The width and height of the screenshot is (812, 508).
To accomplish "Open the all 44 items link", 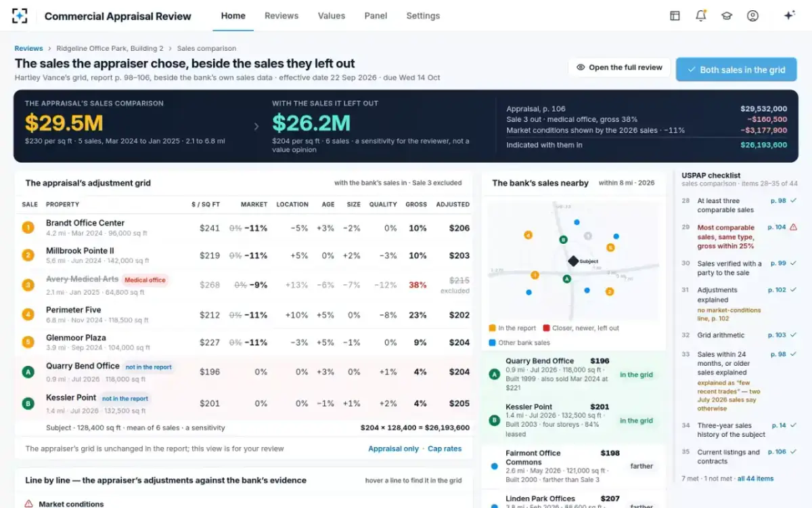I will 755,478.
